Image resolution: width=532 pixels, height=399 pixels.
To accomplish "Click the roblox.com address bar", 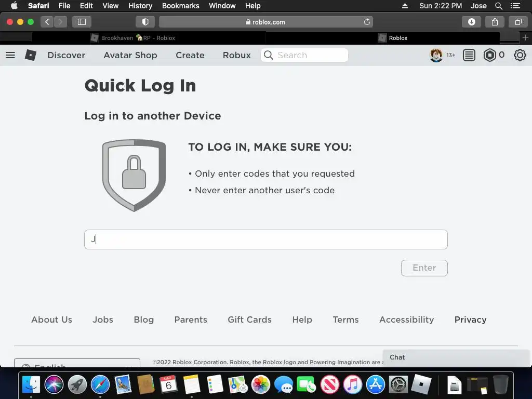I will 265,22.
